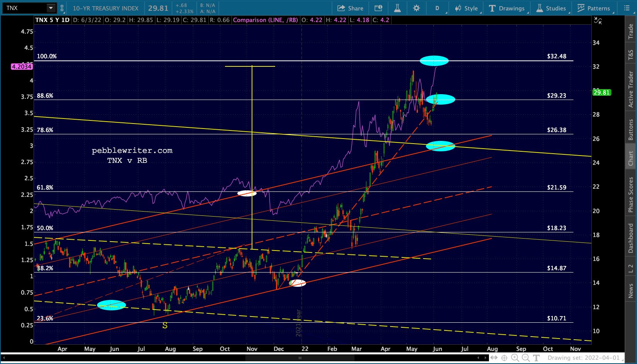The width and height of the screenshot is (637, 364).
Task: Click the horizontal scrollbar below the time axis
Action: coord(300,358)
